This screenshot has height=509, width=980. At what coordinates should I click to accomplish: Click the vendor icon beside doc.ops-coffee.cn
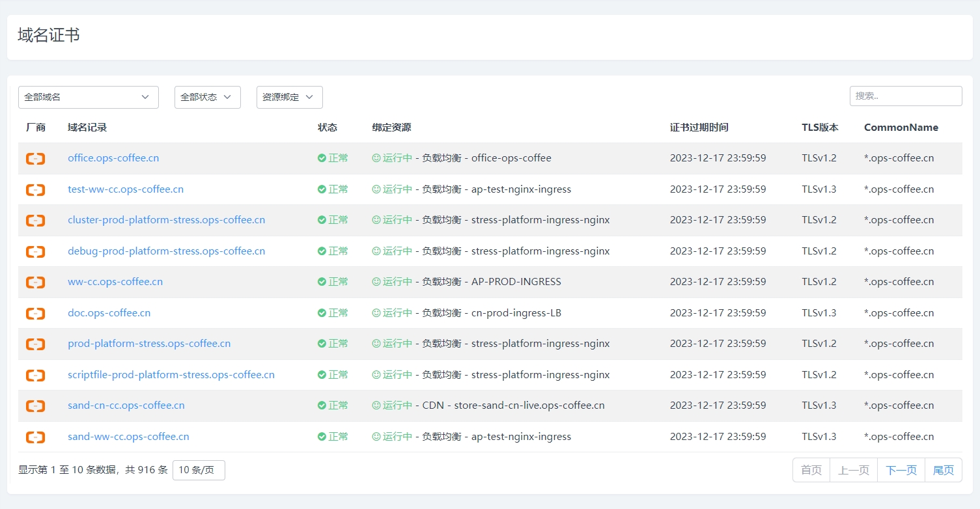(35, 313)
